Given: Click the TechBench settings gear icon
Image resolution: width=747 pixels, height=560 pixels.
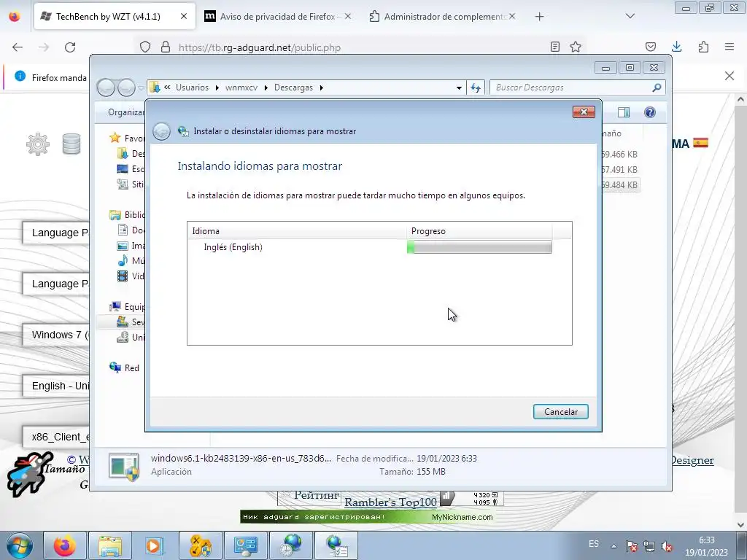Looking at the screenshot, I should 38,144.
